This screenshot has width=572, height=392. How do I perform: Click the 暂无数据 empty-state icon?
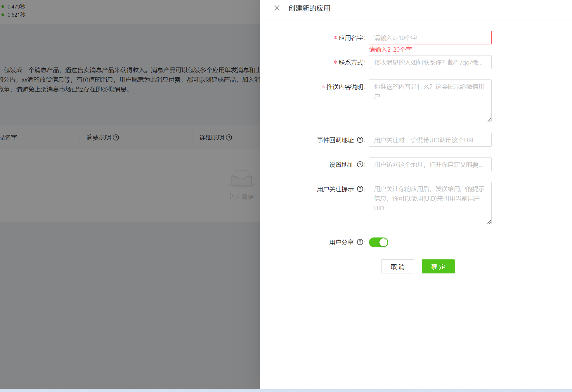click(x=241, y=178)
